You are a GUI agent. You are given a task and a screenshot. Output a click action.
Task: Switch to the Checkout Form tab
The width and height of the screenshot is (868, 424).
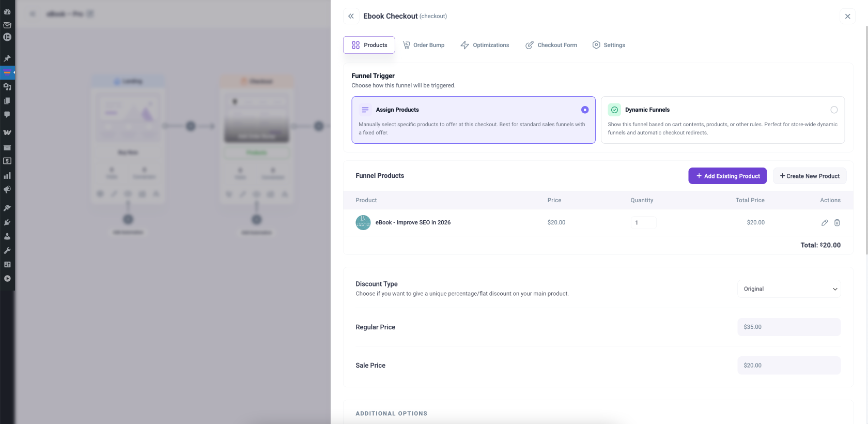(x=551, y=45)
